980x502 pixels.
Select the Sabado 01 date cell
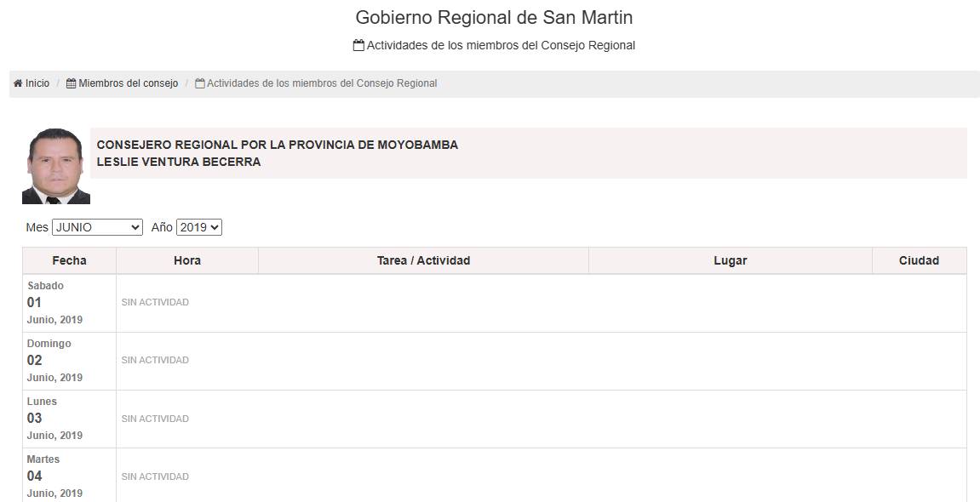69,303
